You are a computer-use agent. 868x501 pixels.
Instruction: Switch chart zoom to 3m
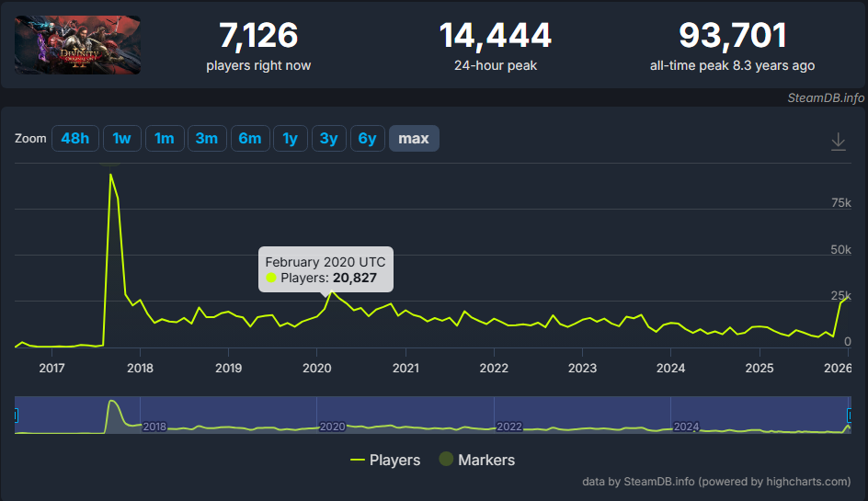point(207,139)
